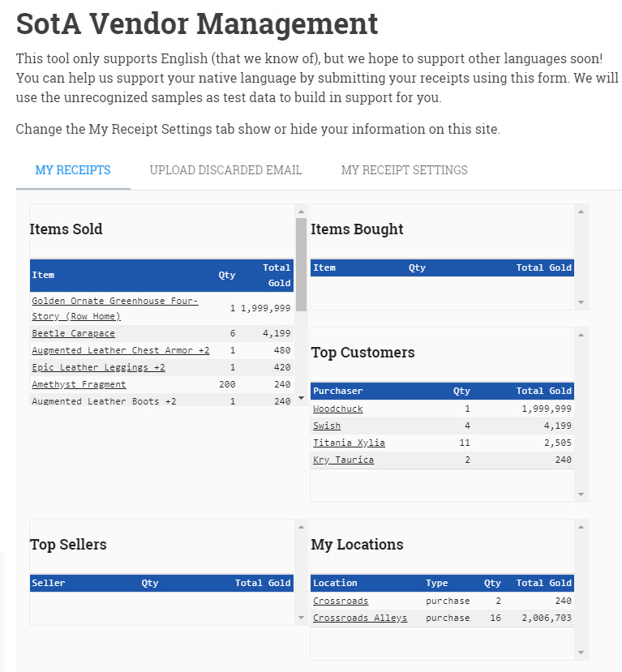View purchaser Swish's details
622x672 pixels.
327,426
